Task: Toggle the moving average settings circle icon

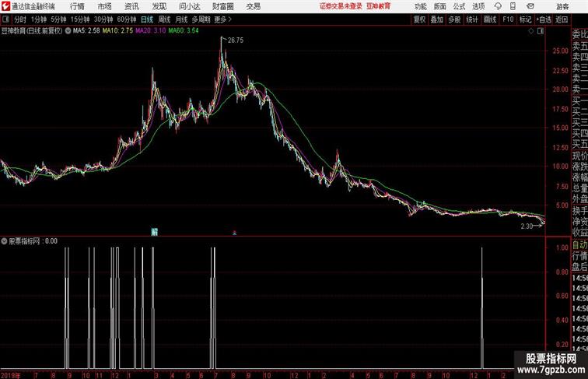Action: point(68,31)
